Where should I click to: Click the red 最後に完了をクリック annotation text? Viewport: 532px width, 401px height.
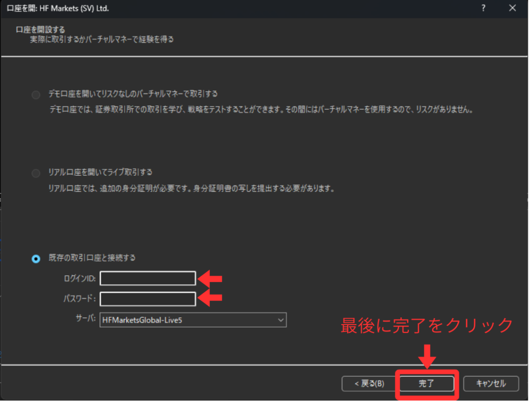[x=427, y=326]
